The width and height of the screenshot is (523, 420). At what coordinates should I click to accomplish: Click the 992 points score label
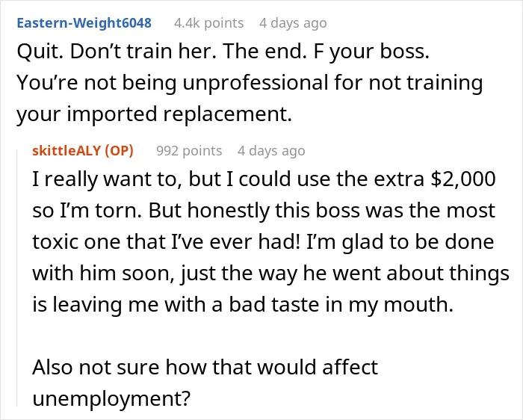(189, 151)
